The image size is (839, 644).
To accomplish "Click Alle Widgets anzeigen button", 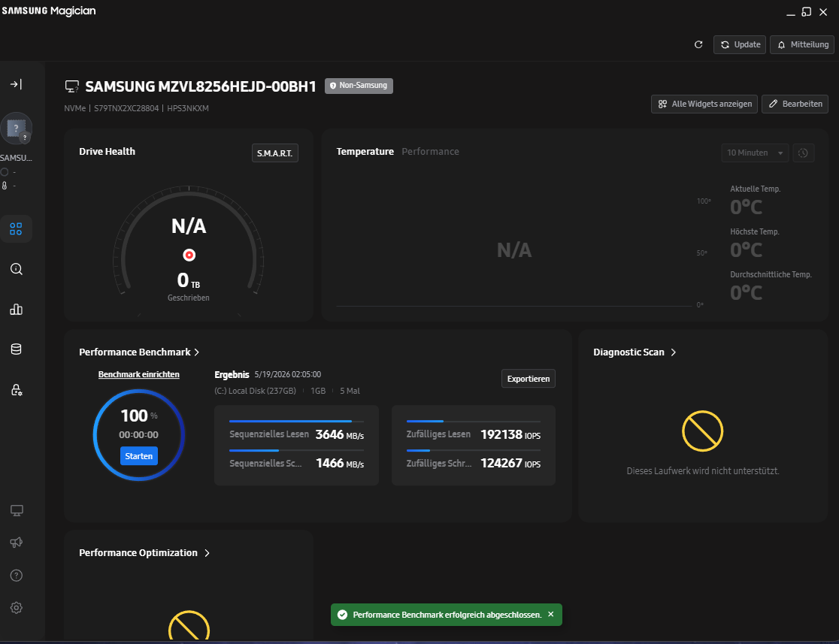I will coord(704,104).
